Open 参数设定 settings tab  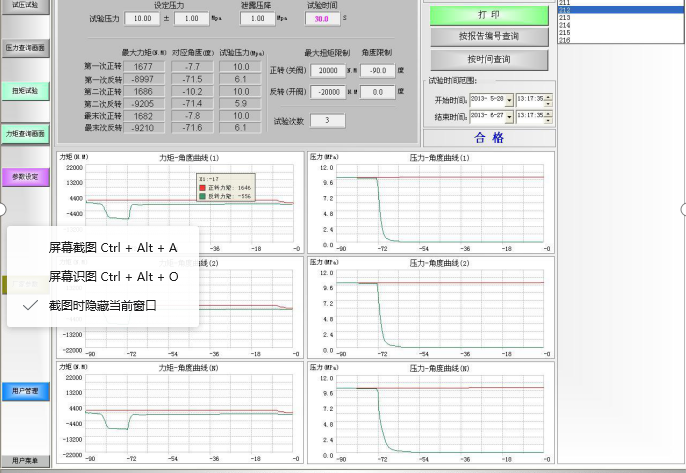[24, 177]
